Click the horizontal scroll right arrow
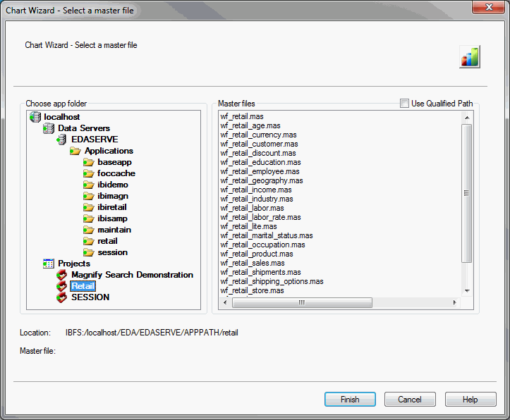The image size is (510, 420). pos(455,303)
